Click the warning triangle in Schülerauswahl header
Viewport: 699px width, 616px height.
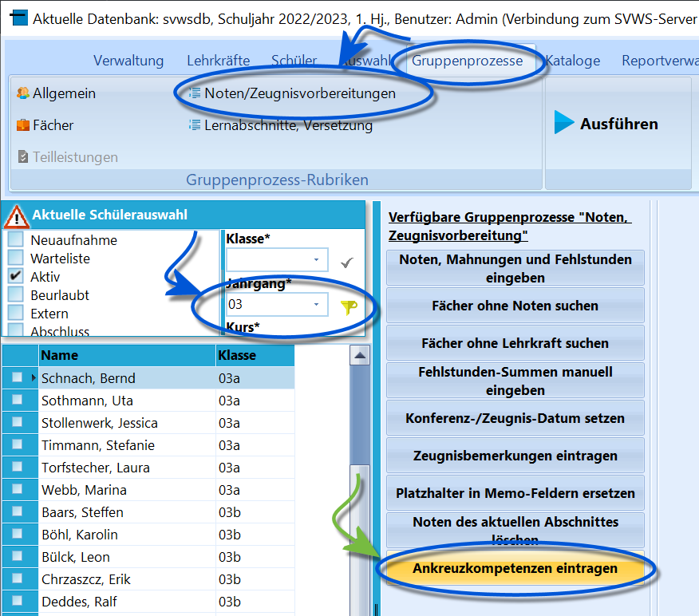tap(16, 216)
